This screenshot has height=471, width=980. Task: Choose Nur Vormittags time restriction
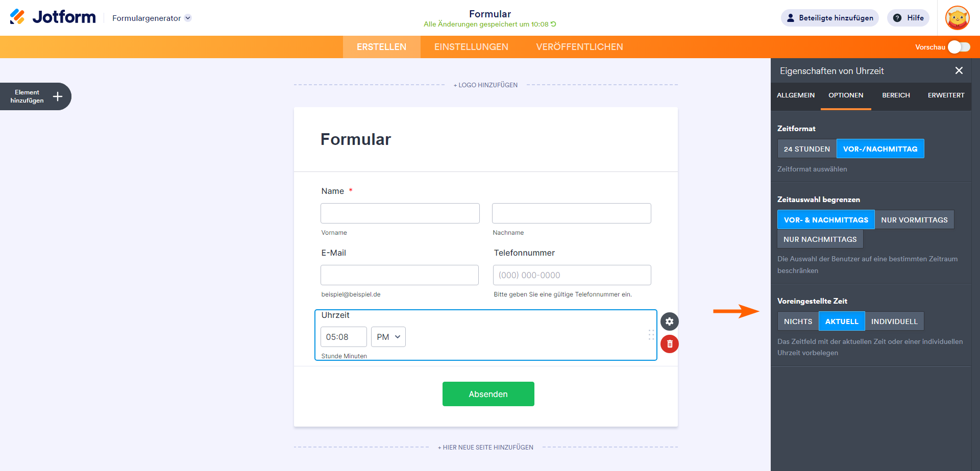(x=914, y=220)
